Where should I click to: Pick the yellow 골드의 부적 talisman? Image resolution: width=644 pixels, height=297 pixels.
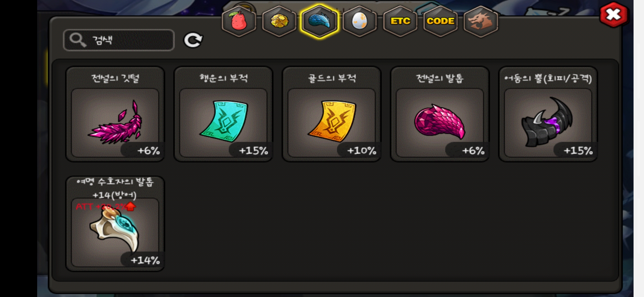coord(331,114)
